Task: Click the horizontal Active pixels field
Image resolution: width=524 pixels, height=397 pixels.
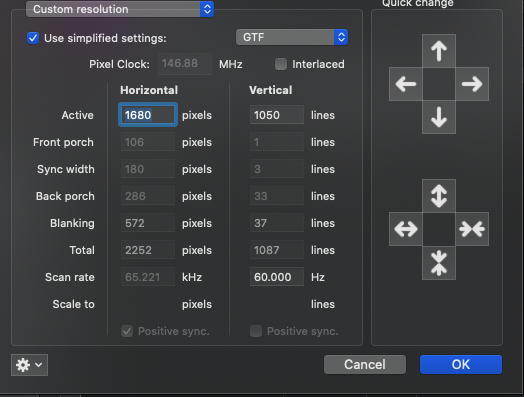Action: [148, 115]
